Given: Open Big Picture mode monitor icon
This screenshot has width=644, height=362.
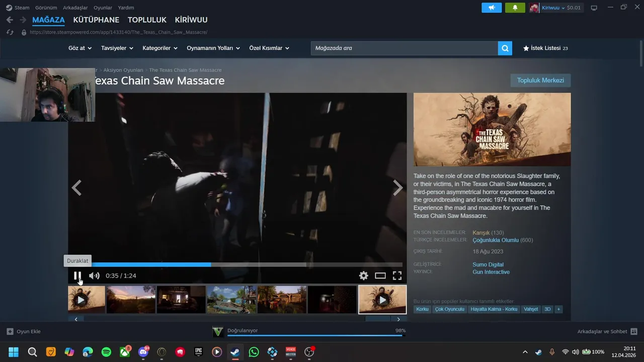Looking at the screenshot, I should (x=594, y=8).
